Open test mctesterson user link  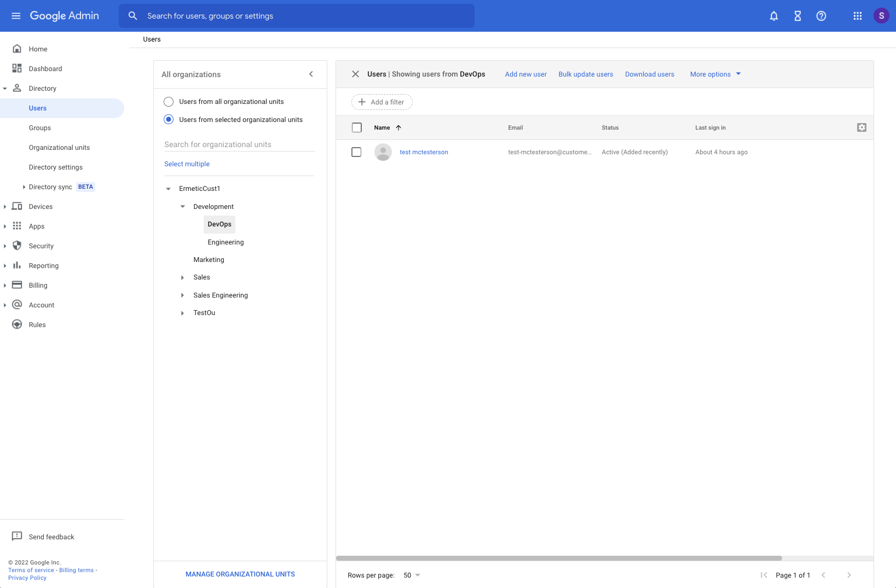click(424, 152)
